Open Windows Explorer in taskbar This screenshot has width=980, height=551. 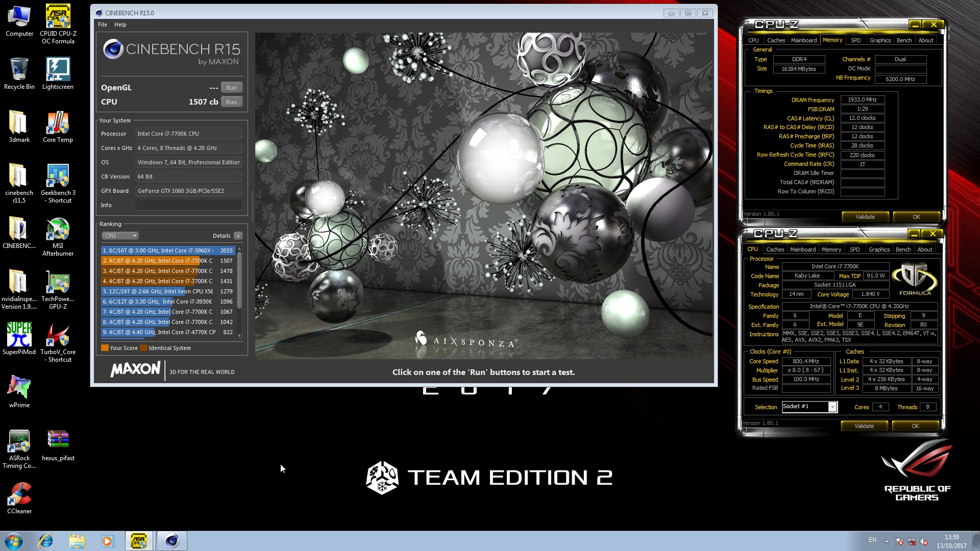click(x=77, y=541)
